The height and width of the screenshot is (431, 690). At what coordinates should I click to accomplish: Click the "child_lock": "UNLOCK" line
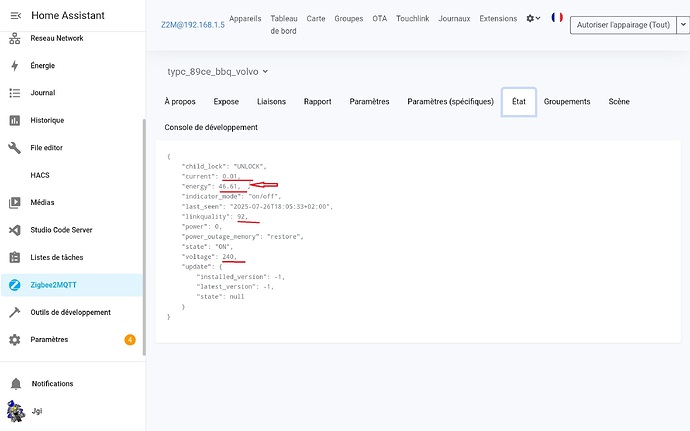click(x=224, y=166)
